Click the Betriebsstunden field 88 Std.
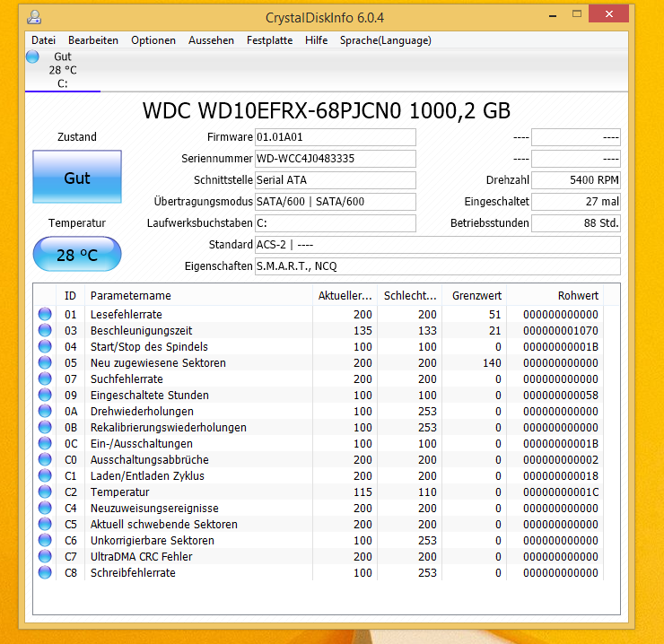The height and width of the screenshot is (644, 664). tap(576, 223)
